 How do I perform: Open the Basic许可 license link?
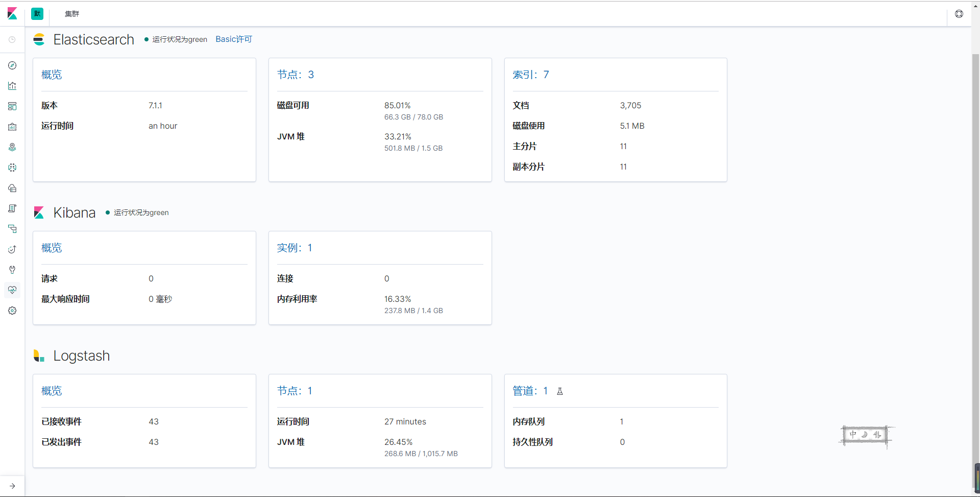(234, 39)
